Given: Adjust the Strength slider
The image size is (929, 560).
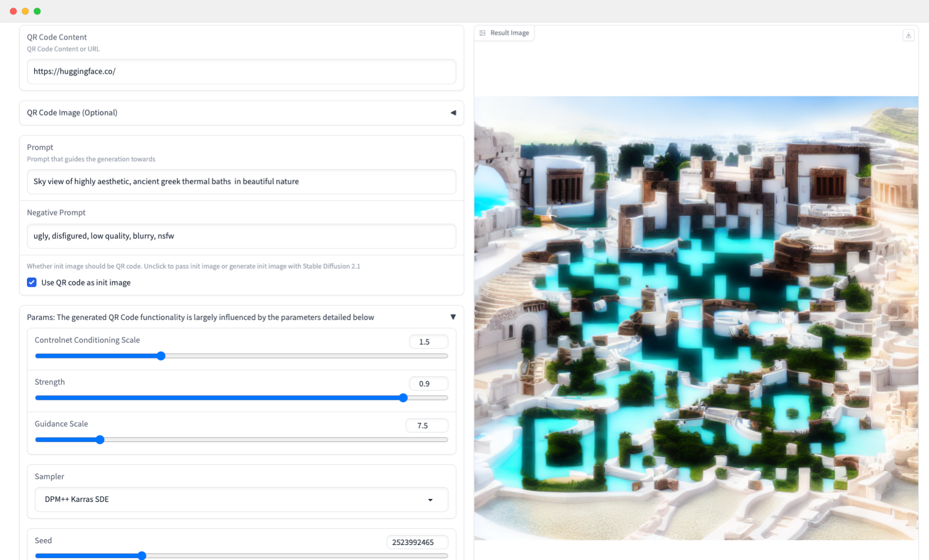Looking at the screenshot, I should [241, 398].
